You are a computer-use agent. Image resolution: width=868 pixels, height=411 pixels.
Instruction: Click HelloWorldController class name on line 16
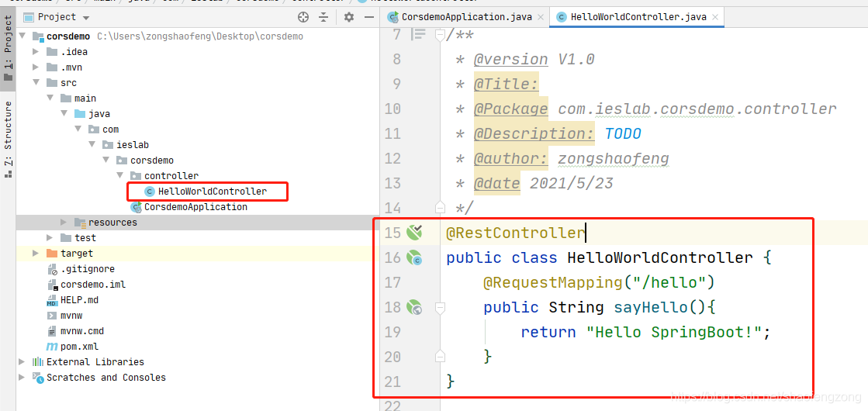660,257
